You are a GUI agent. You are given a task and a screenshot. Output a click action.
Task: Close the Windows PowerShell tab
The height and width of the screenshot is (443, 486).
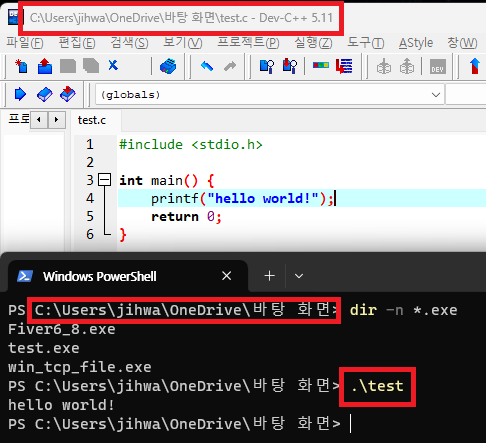(x=227, y=276)
